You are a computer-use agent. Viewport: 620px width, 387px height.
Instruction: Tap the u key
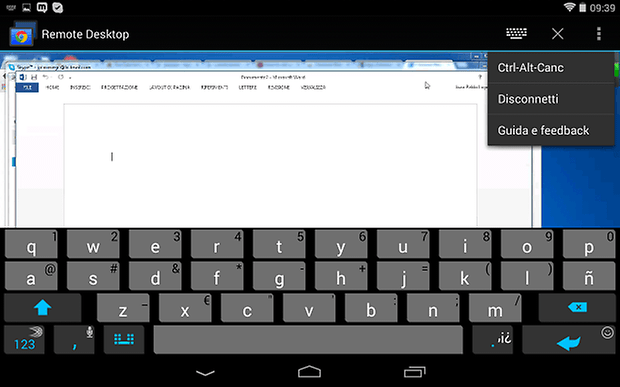click(403, 244)
